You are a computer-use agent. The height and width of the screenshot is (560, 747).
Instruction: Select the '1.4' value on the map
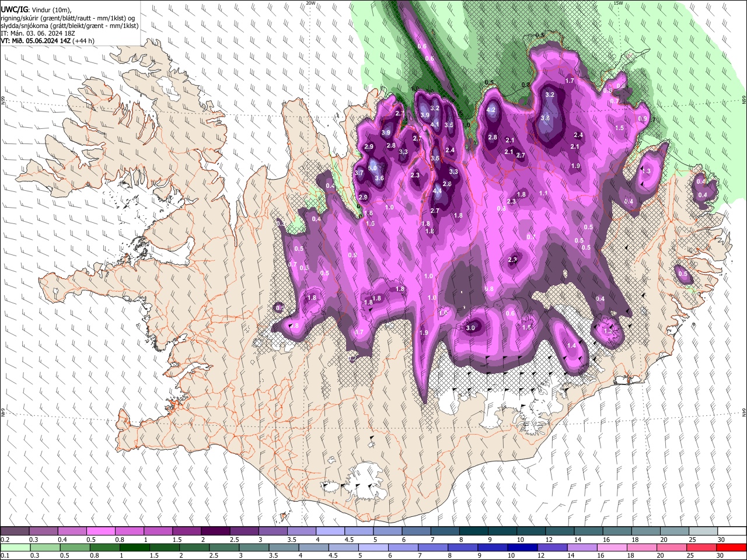coord(571,345)
